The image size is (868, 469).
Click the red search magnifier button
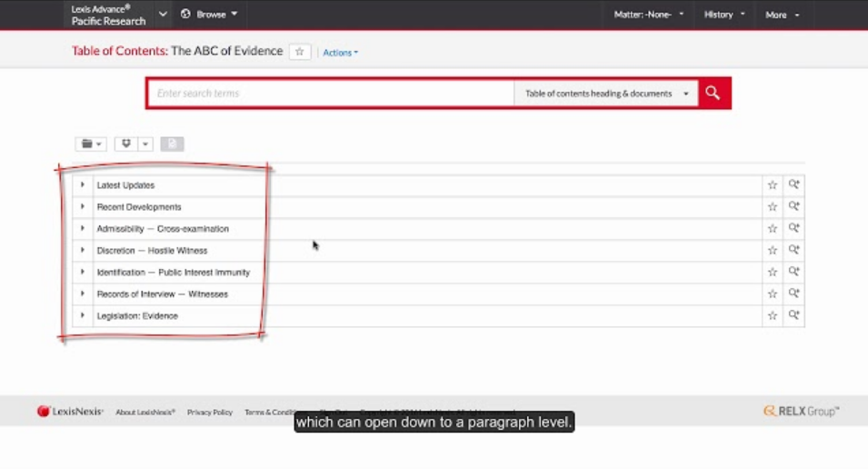click(714, 93)
